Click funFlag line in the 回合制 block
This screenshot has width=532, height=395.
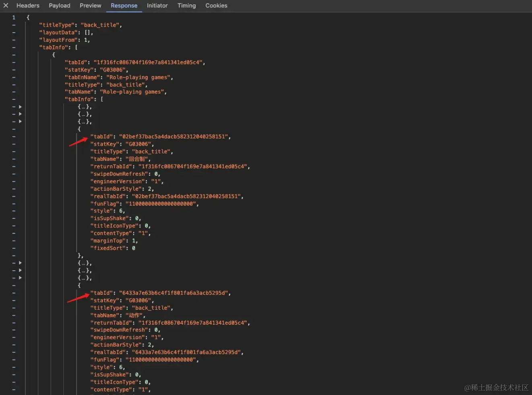coord(145,204)
